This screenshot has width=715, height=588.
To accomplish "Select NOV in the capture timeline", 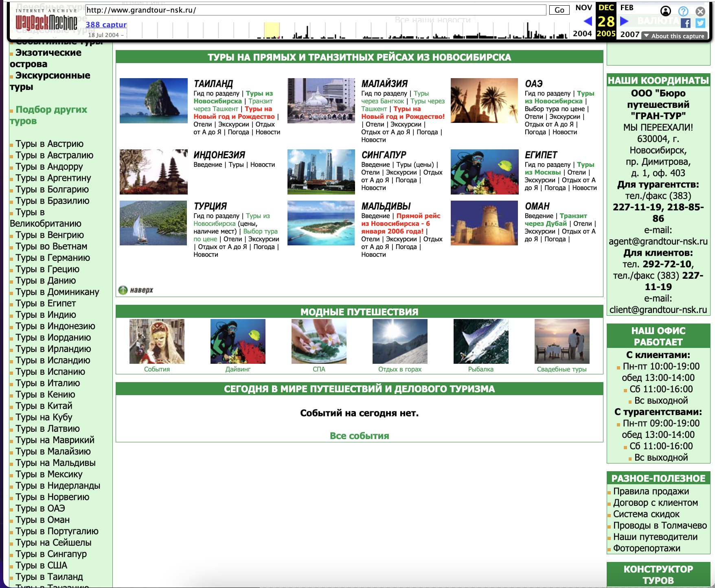I will [x=583, y=8].
